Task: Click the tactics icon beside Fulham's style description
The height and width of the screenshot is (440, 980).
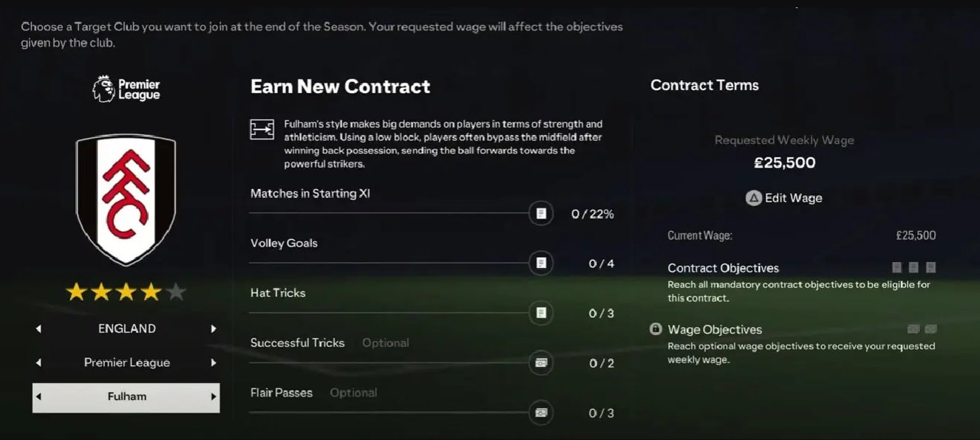Action: click(x=262, y=130)
